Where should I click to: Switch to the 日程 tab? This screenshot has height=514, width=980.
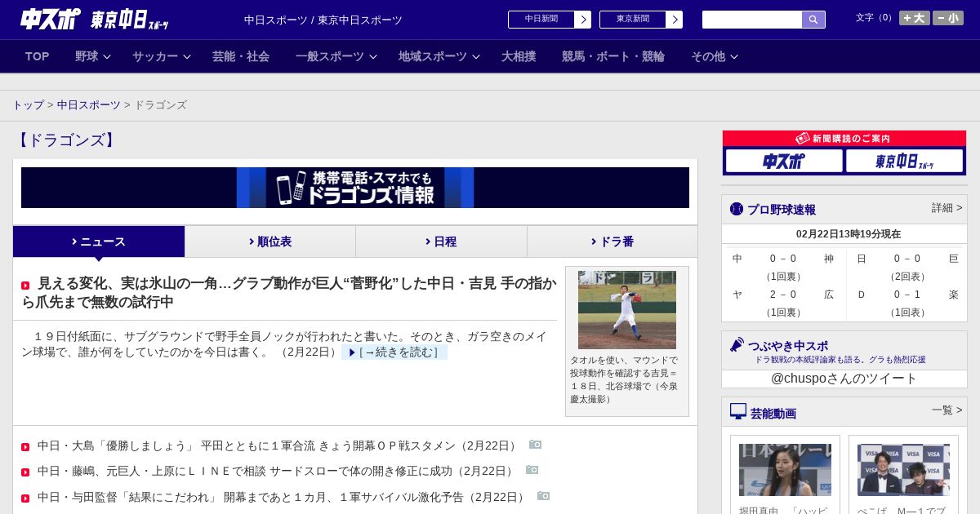coord(441,241)
